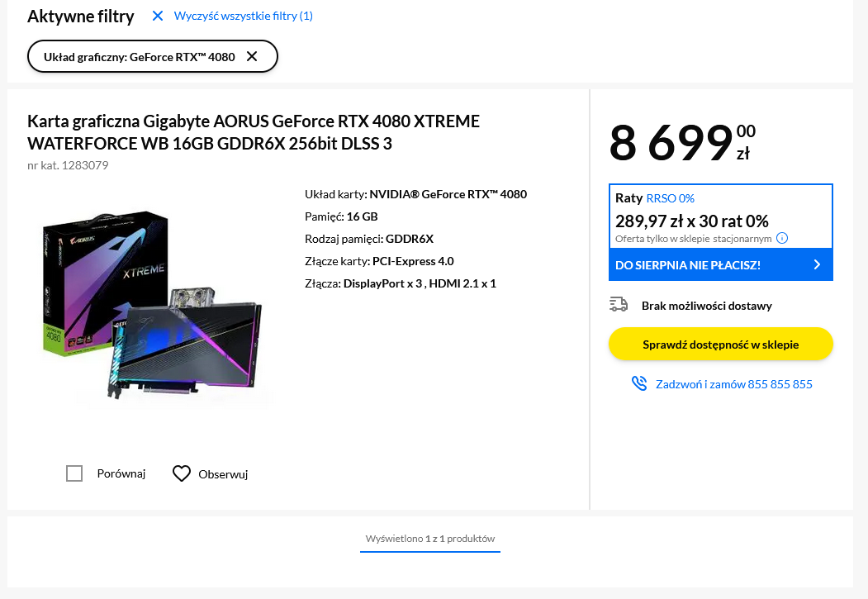Click the phone icon next to Zadzwoń

click(639, 384)
